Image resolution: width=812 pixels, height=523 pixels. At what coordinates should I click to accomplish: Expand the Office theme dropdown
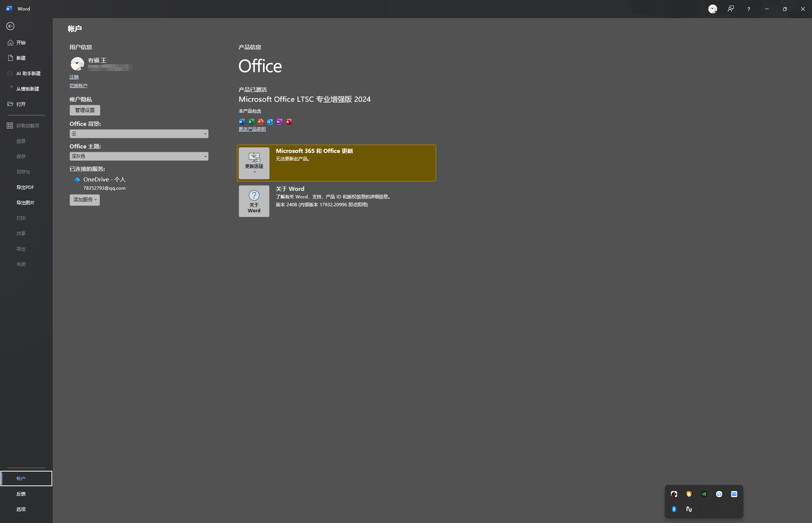[x=139, y=156]
